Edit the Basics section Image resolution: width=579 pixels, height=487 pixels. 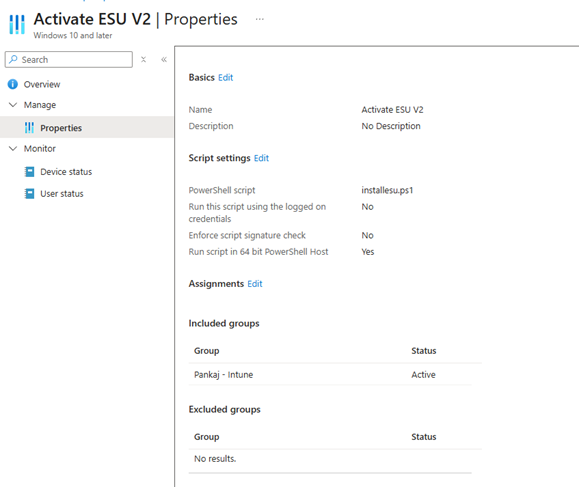226,78
